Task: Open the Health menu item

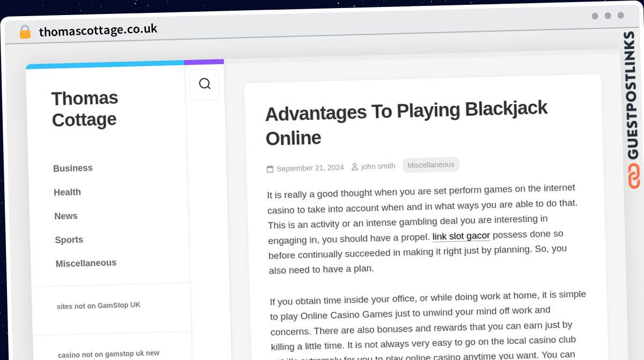Action: 67,192
